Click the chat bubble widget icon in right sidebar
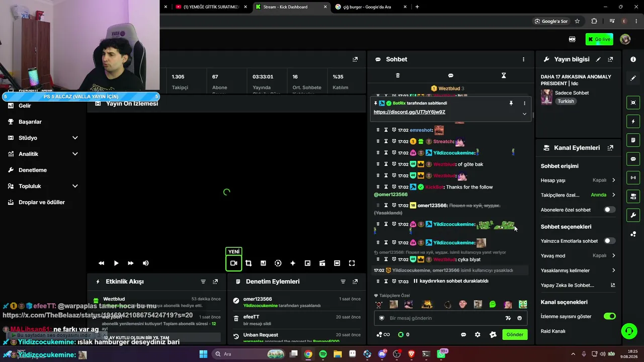This screenshot has width=644, height=362. pos(633,159)
